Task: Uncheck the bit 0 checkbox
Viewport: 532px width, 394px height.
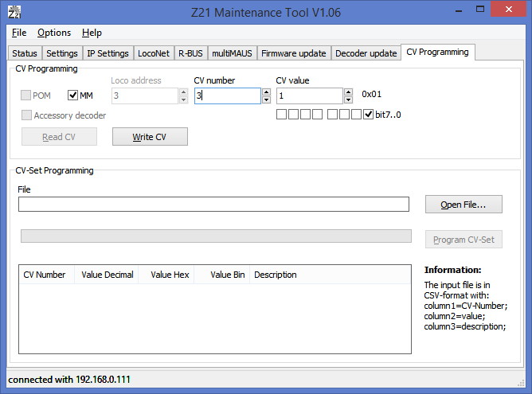Action: pos(368,115)
